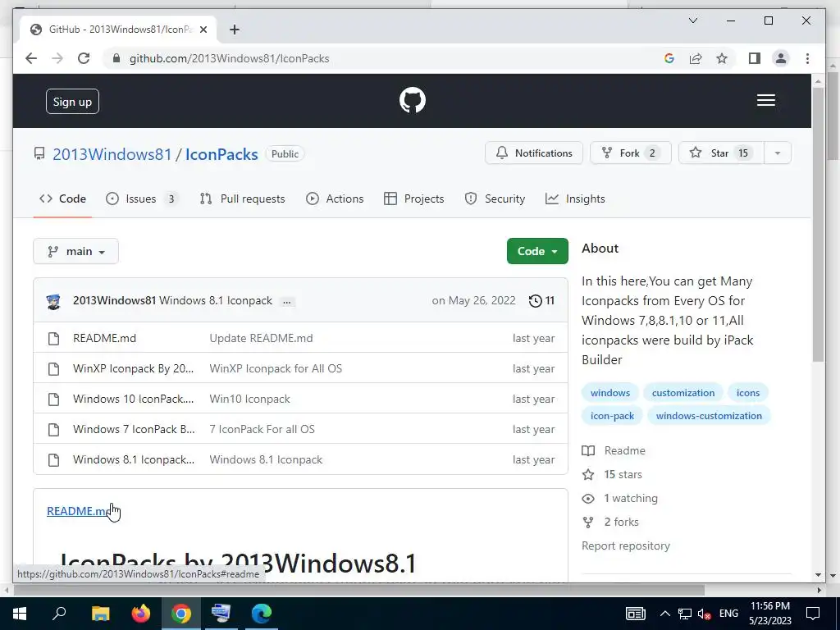This screenshot has width=840, height=630.
Task: Launch Firefox from taskbar
Action: [141, 613]
